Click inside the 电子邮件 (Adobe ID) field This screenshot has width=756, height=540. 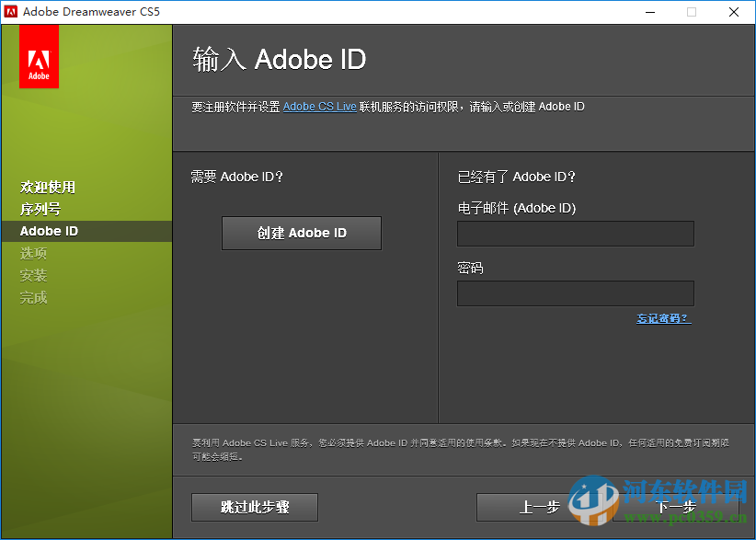pyautogui.click(x=574, y=233)
